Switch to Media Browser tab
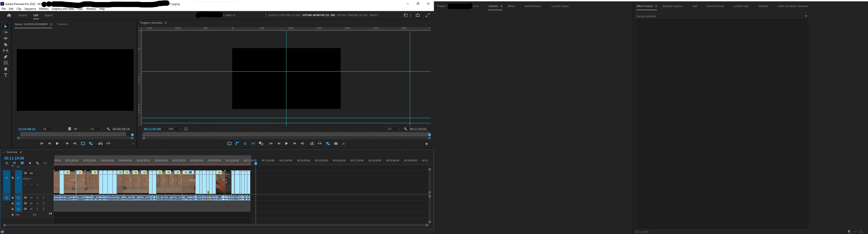The image size is (868, 234). (533, 6)
